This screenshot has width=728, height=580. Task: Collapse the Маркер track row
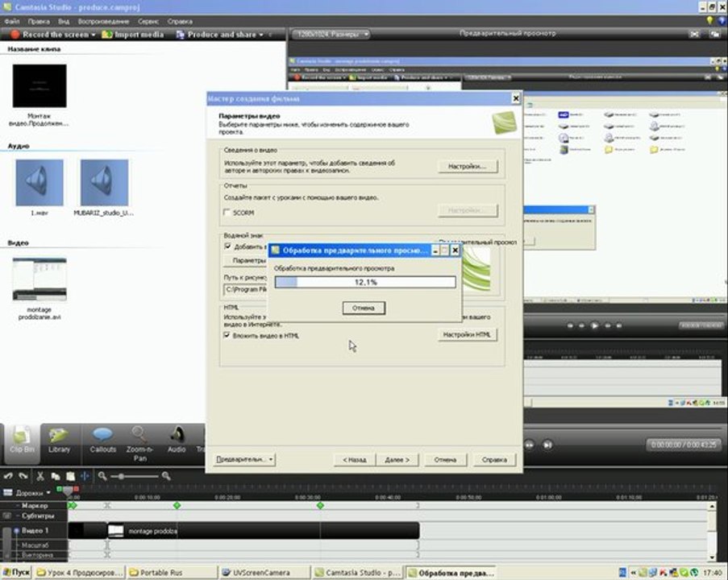(x=18, y=505)
